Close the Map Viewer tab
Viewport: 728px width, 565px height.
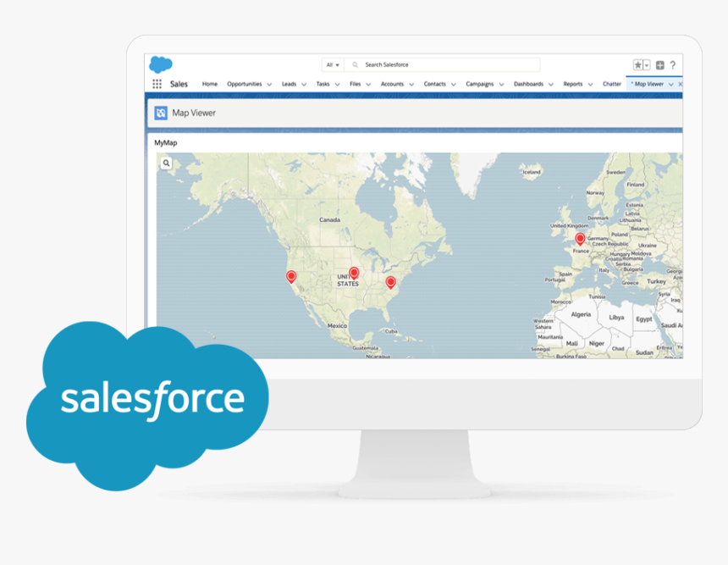[681, 84]
